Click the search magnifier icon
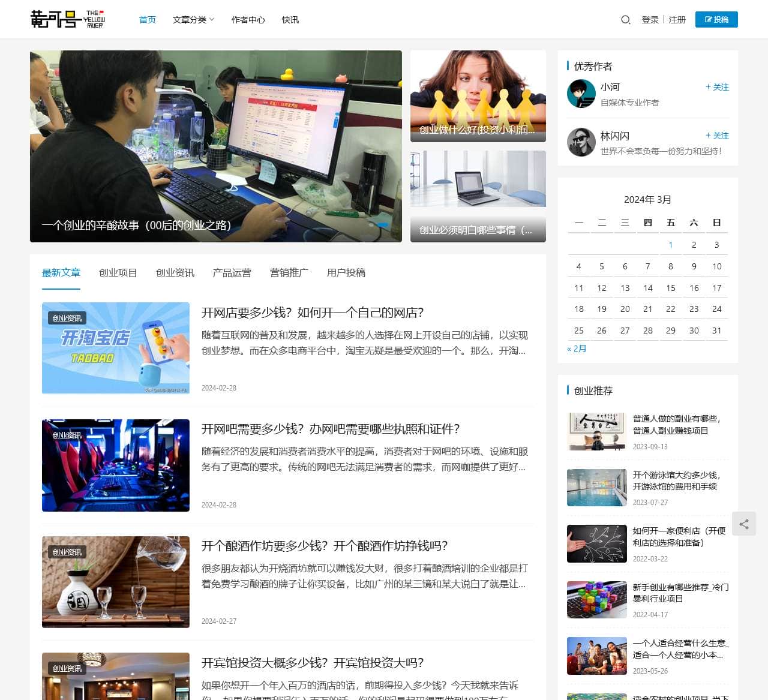This screenshot has height=700, width=768. (625, 20)
